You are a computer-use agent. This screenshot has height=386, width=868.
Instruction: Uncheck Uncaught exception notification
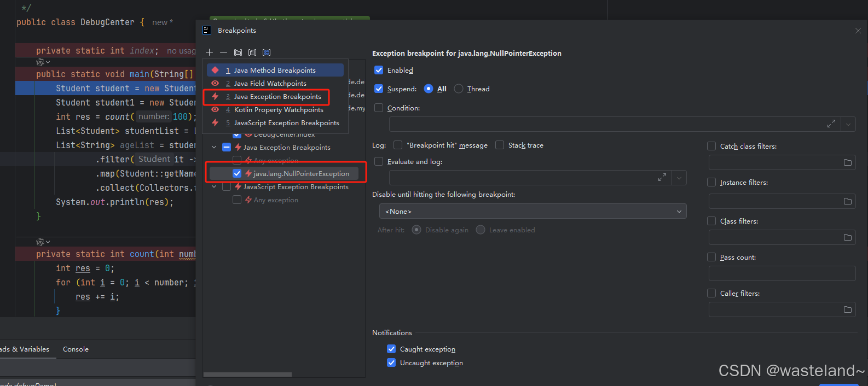click(391, 362)
